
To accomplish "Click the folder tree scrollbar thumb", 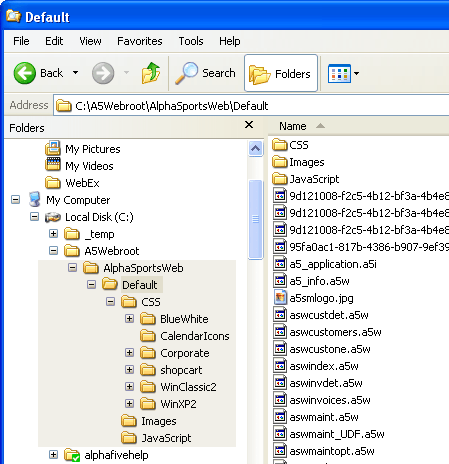I will tap(256, 219).
